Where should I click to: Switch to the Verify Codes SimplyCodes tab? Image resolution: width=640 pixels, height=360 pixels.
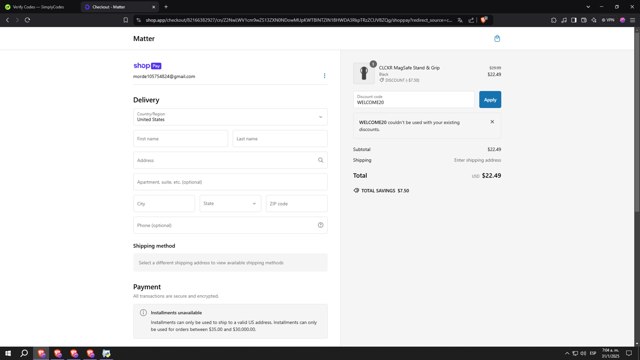click(38, 7)
